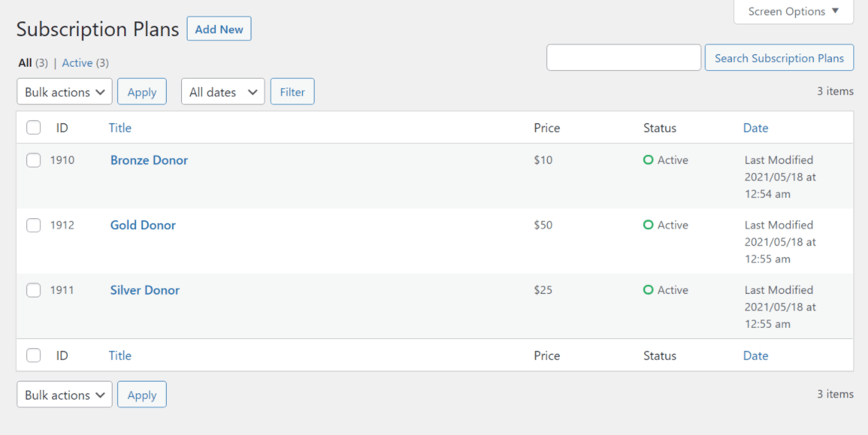The image size is (868, 435).
Task: Open the bottom Bulk actions dropdown
Action: 65,395
